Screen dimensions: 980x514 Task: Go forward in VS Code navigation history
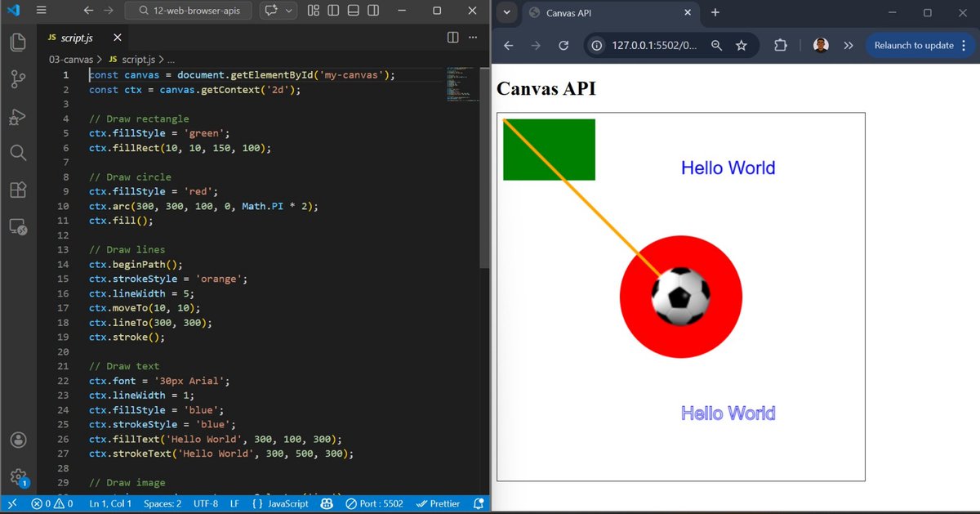click(x=109, y=11)
